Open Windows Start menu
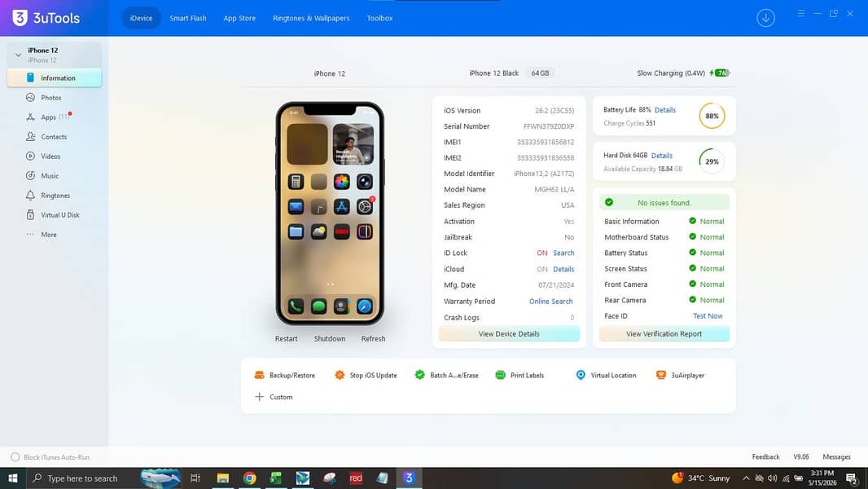 (13, 478)
